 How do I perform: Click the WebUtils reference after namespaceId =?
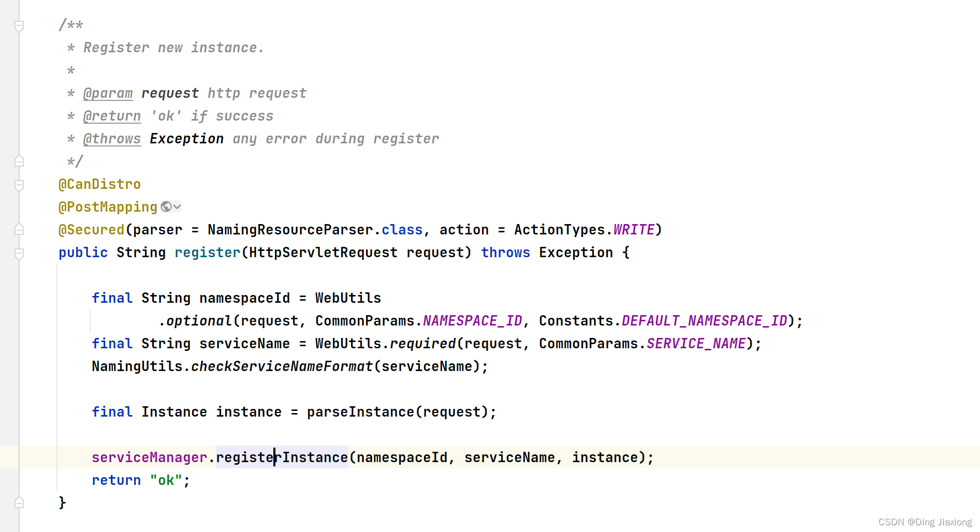click(x=348, y=298)
